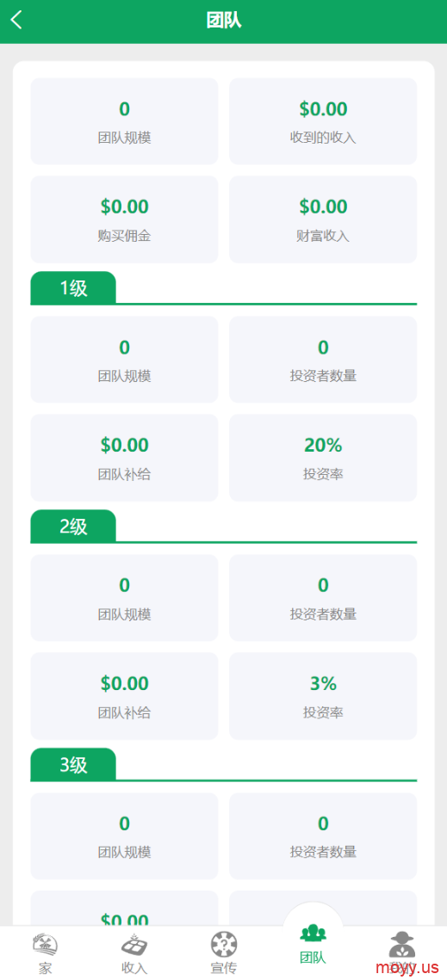Select the 2级 level tab
The height and width of the screenshot is (980, 447).
[73, 527]
